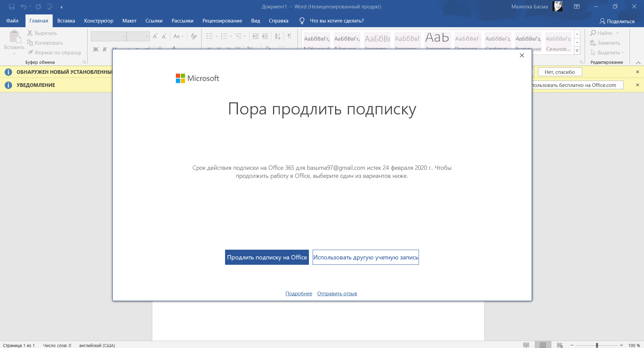Click Replace (Заменить) in editing group
Viewport: 644px width, 348px height.
pyautogui.click(x=605, y=43)
